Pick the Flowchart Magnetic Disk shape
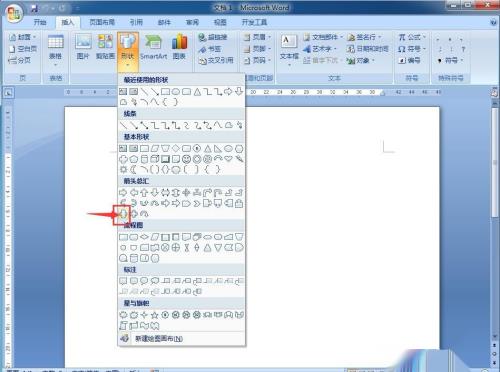Image resolution: width=500 pixels, height=372 pixels. [134, 258]
